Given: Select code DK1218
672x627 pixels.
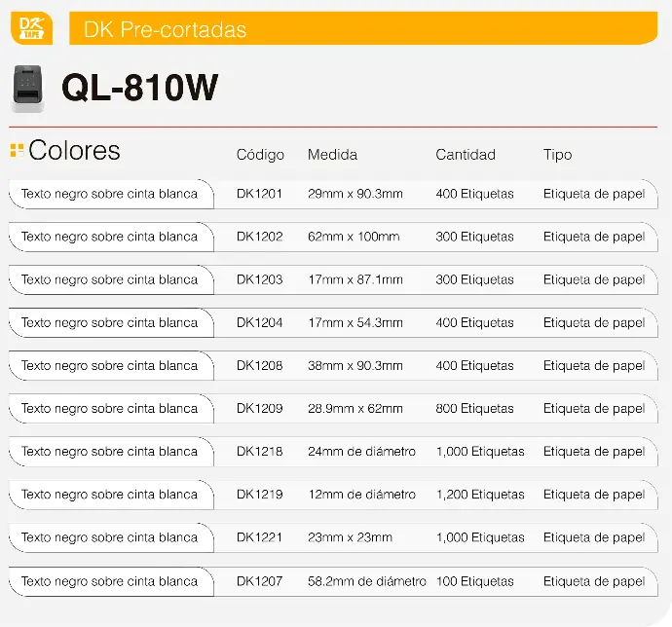Looking at the screenshot, I should [x=260, y=451].
